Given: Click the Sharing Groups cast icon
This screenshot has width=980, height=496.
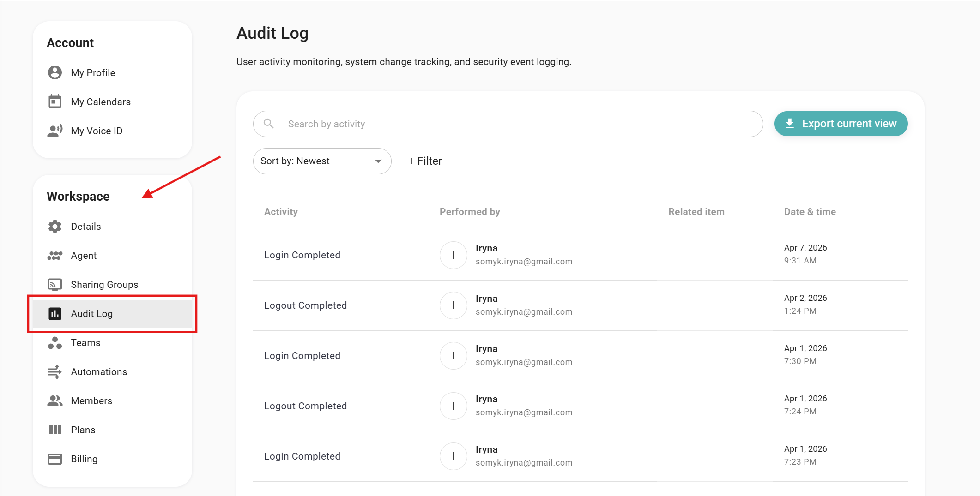Looking at the screenshot, I should coord(55,285).
